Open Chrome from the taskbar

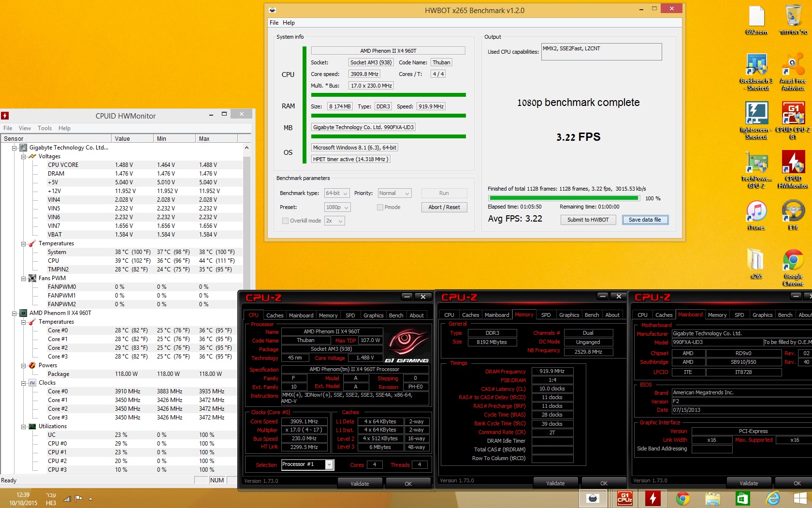pos(682,498)
